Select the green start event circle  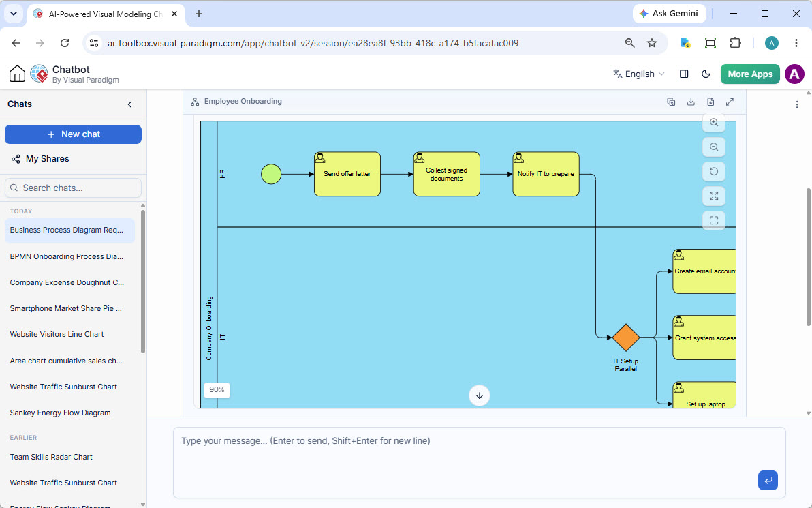pyautogui.click(x=271, y=174)
